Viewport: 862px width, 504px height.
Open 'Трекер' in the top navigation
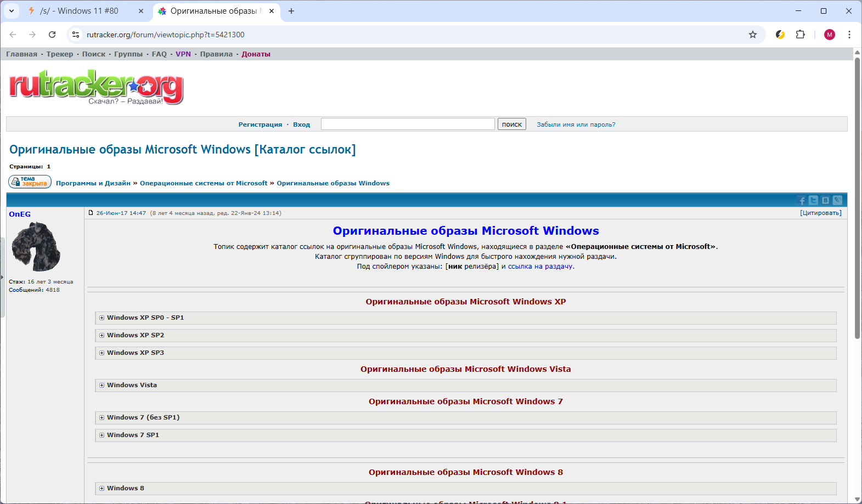pyautogui.click(x=60, y=54)
